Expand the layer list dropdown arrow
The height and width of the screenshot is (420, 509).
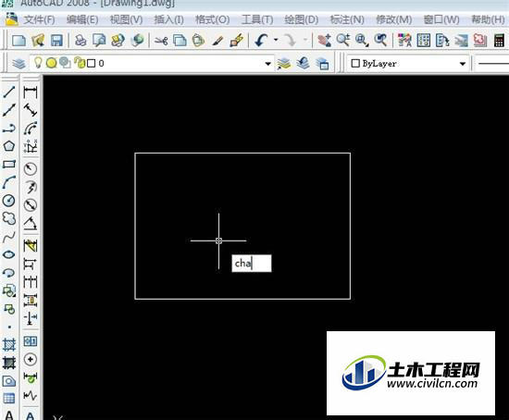[x=268, y=64]
